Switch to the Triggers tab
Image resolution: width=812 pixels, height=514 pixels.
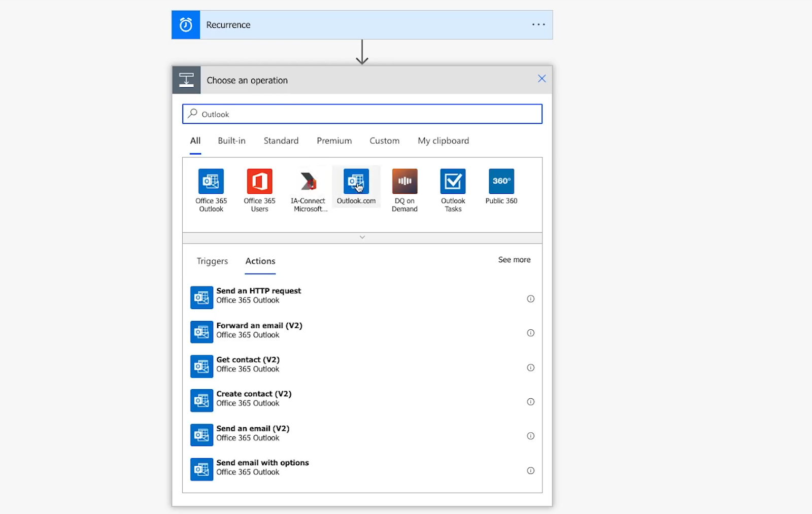[212, 261]
